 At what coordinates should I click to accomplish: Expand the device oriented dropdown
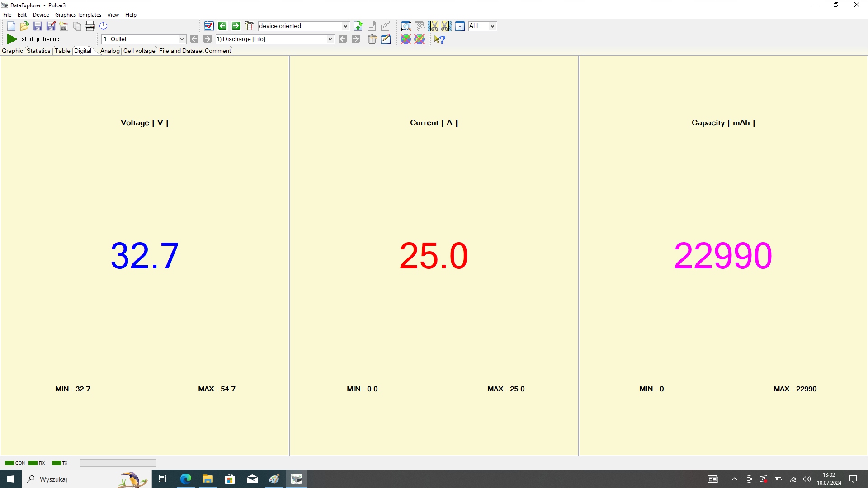pos(345,26)
